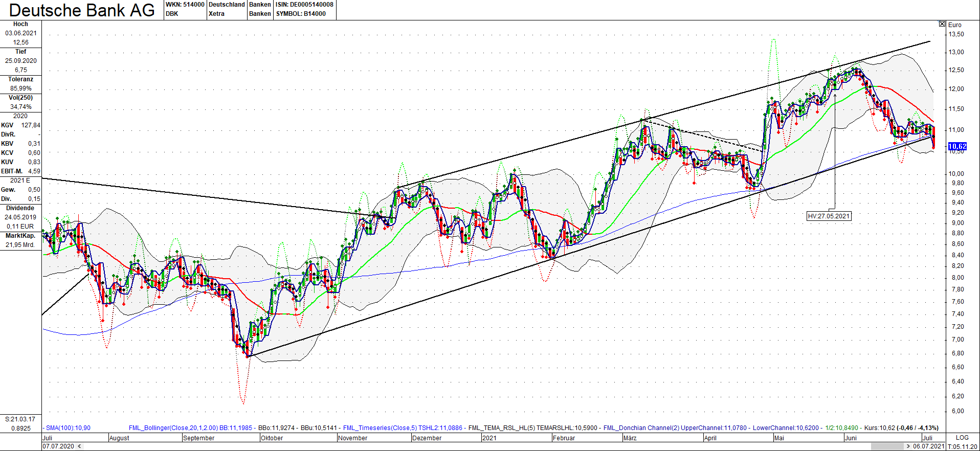Select the SMA(100):10,90 legend entry
Viewport: 980px width, 451px height.
click(68, 428)
